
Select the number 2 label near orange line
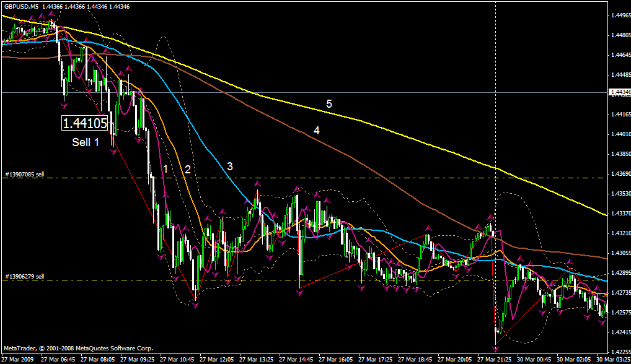click(x=187, y=168)
